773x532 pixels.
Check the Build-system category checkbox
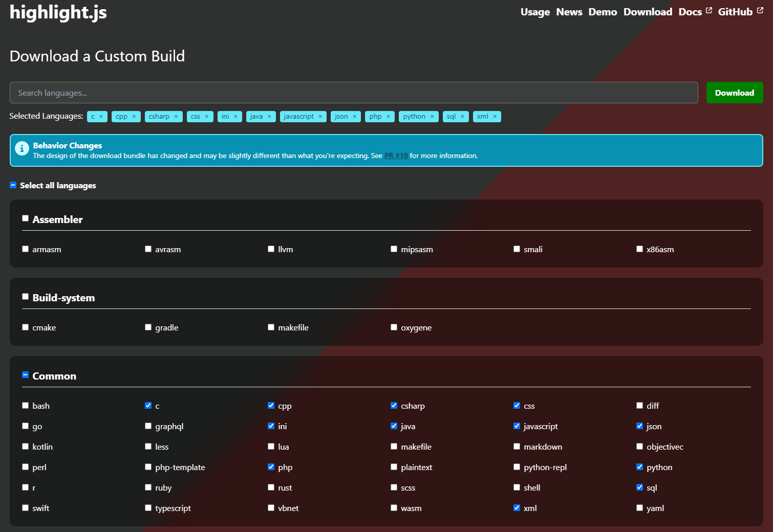click(x=25, y=297)
